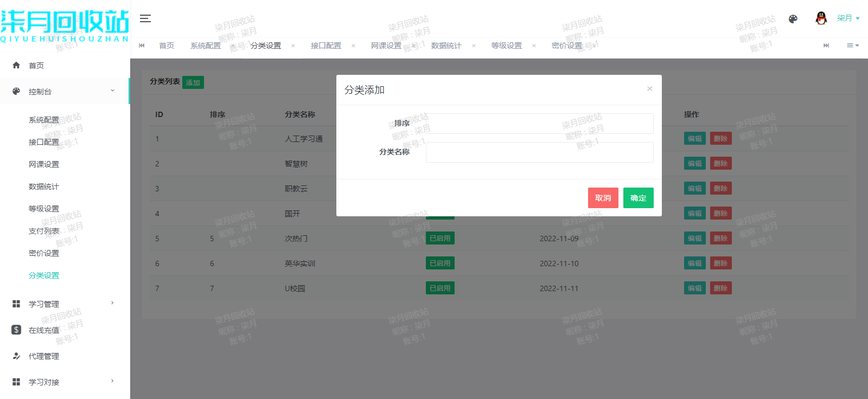Image resolution: width=868 pixels, height=399 pixels.
Task: Open 支付列表 in the sidebar
Action: pyautogui.click(x=44, y=231)
